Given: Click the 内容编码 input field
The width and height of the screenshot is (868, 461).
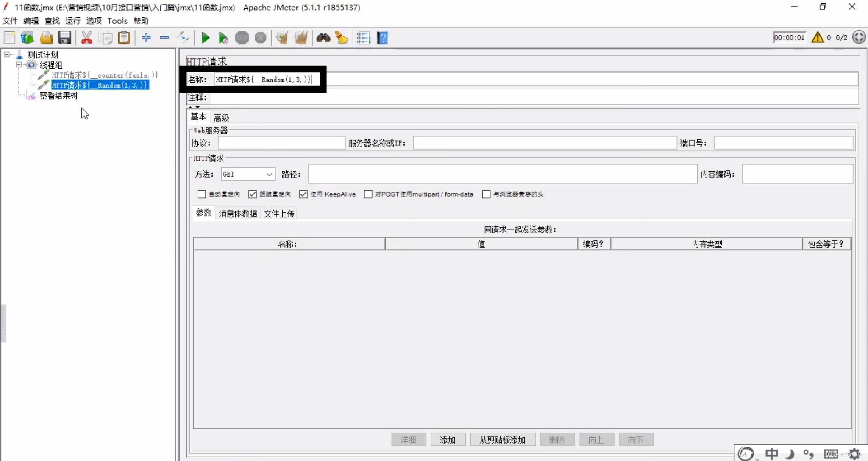Looking at the screenshot, I should (797, 174).
